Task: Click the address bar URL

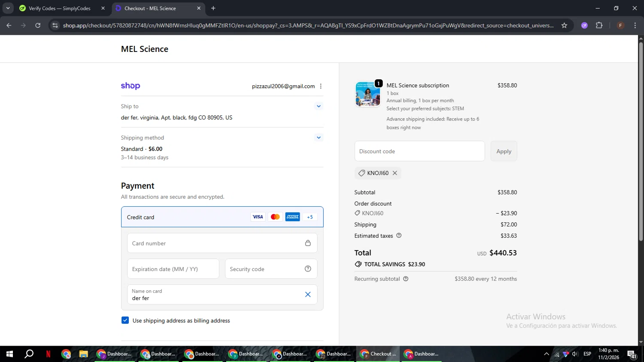Action: (x=308, y=26)
